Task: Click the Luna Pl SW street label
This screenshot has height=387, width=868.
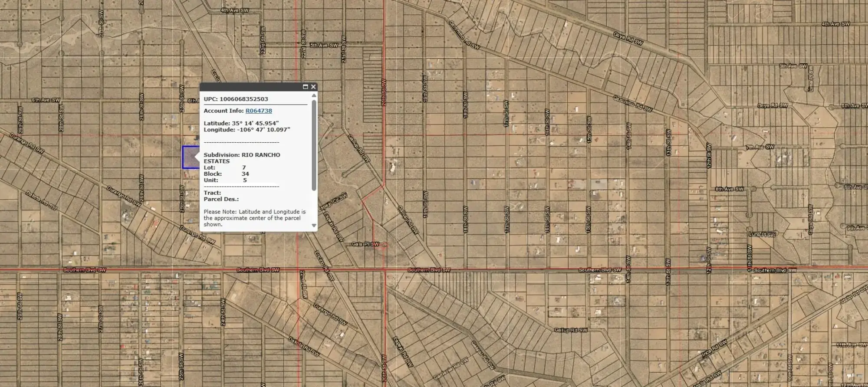Action: [762, 235]
